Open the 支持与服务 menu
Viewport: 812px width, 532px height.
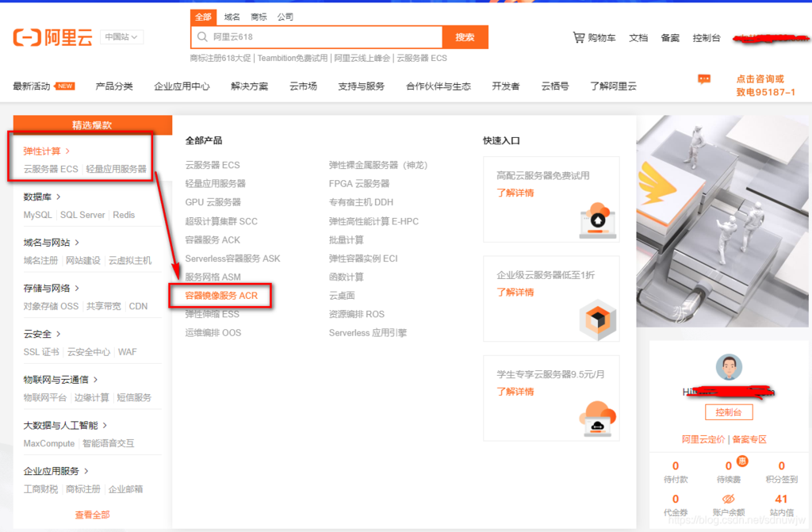pyautogui.click(x=362, y=86)
